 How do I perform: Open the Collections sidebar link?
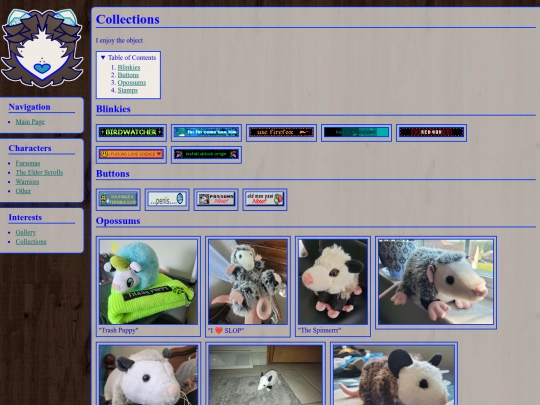[x=31, y=242]
